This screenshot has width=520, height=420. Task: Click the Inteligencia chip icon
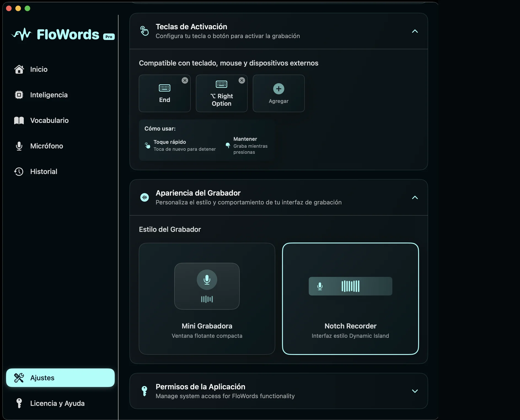pos(19,95)
